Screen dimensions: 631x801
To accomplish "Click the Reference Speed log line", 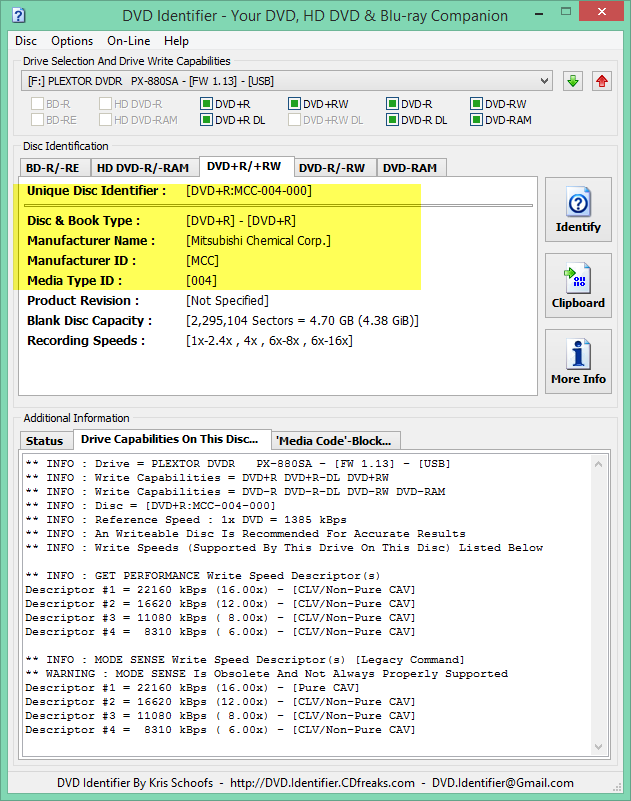I will (x=186, y=520).
